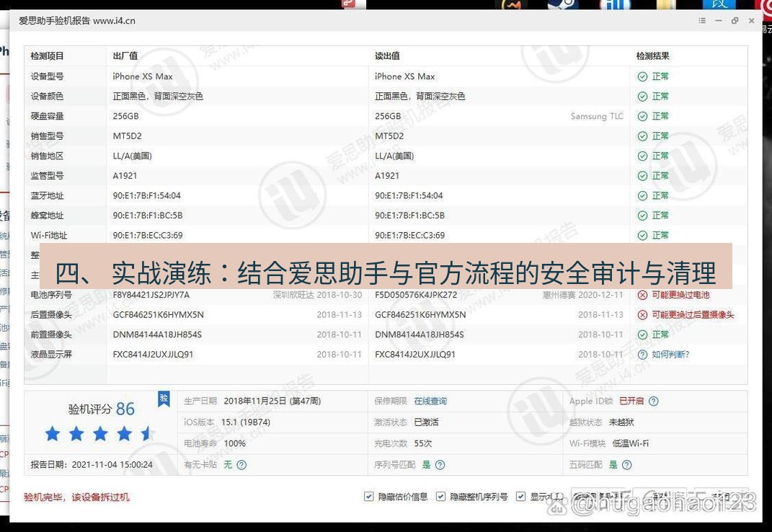Screen dimensions: 772x532
Task: Click the 检测项目 column header
Action: 47,56
